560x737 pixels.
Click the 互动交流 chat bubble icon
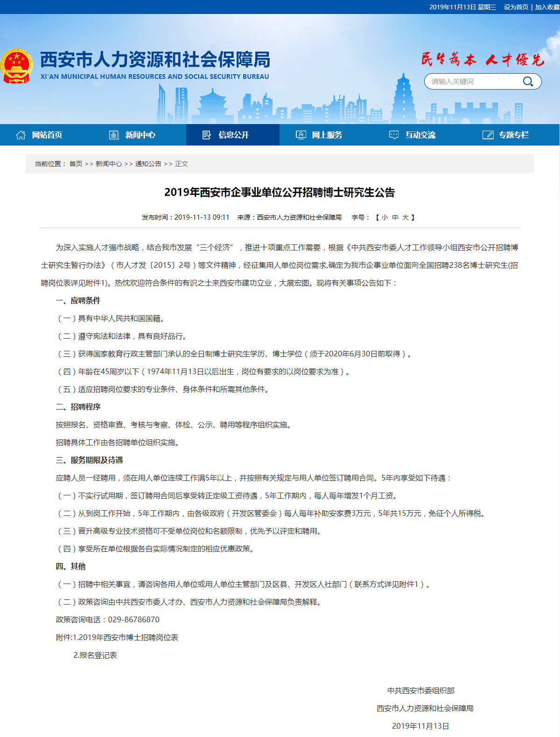tap(394, 135)
